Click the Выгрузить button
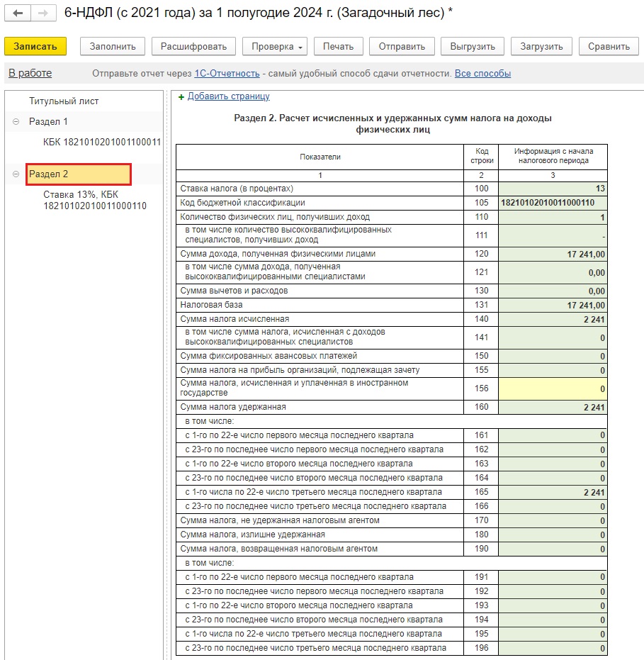The height and width of the screenshot is (660, 644). (x=473, y=46)
